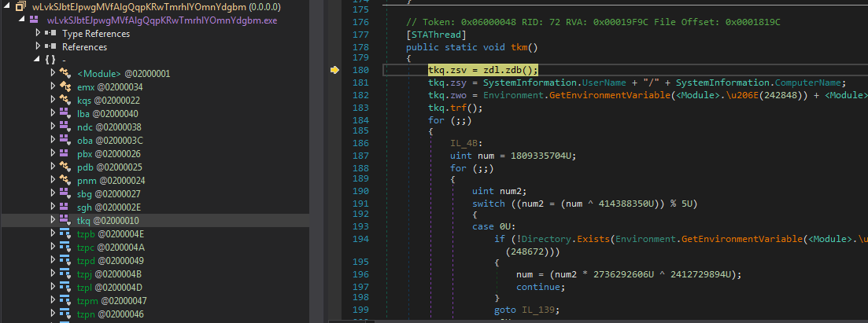Click the Token comment on line 176

(x=593, y=22)
